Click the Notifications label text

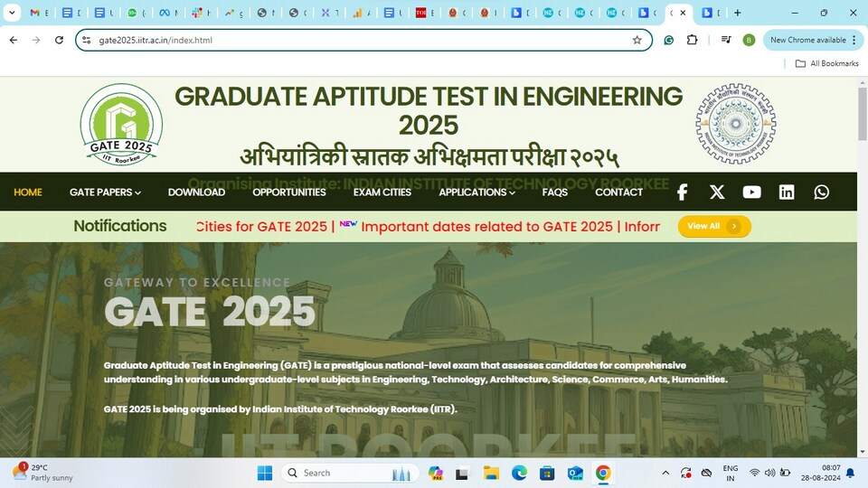pos(120,226)
